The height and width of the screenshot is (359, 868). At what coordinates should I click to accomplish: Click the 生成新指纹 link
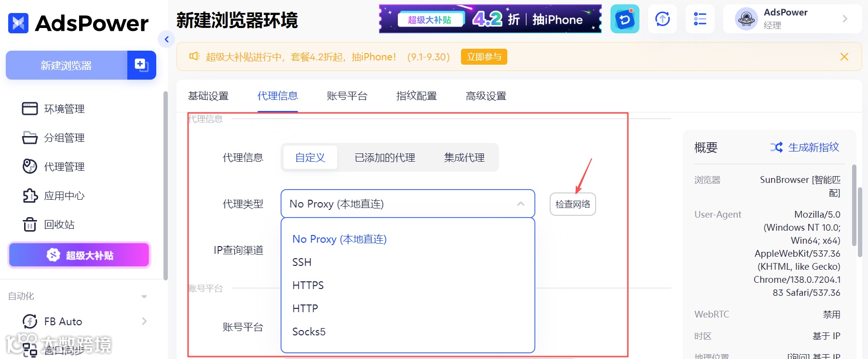tap(814, 147)
